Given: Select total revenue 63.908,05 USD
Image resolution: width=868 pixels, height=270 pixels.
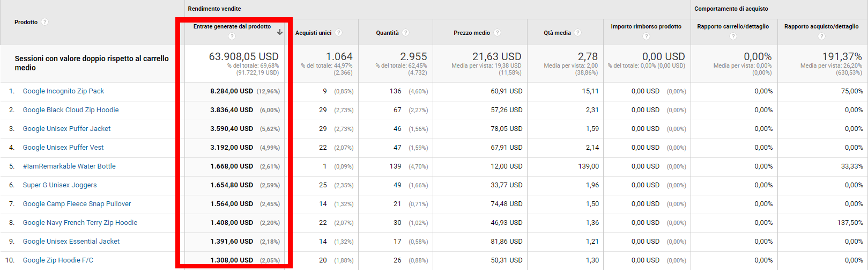Looking at the screenshot, I should coord(244,56).
